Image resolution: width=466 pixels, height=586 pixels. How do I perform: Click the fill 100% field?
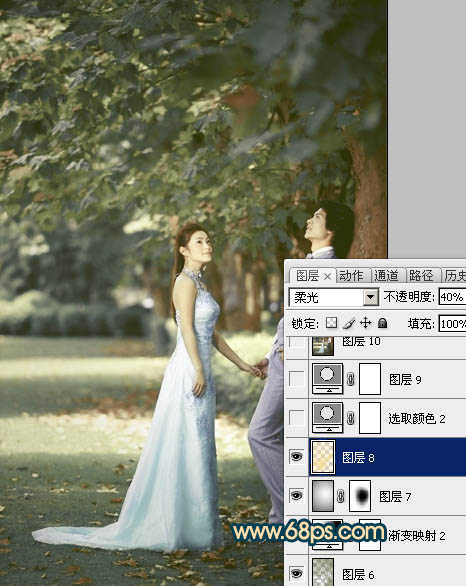point(452,324)
